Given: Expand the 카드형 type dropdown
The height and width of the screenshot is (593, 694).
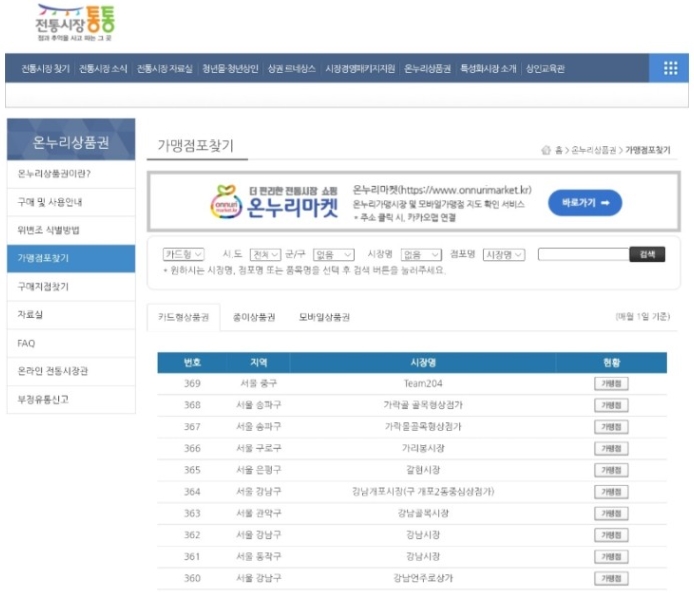Looking at the screenshot, I should 183,254.
